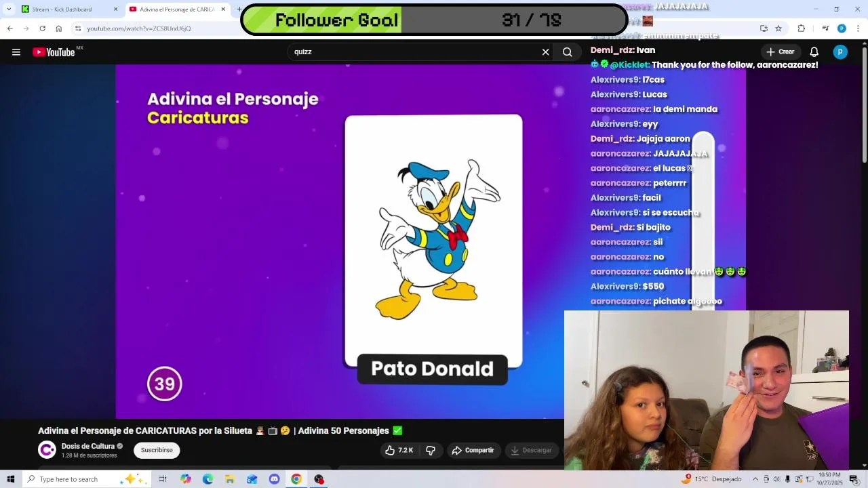
Task: Switch to Google Chrome in the taskbar
Action: click(296, 479)
